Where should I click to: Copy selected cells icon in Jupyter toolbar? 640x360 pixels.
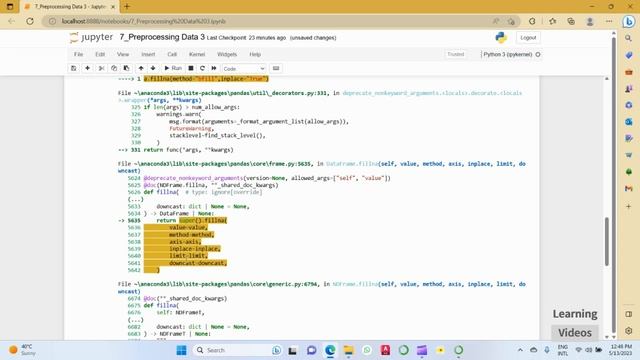click(x=114, y=68)
